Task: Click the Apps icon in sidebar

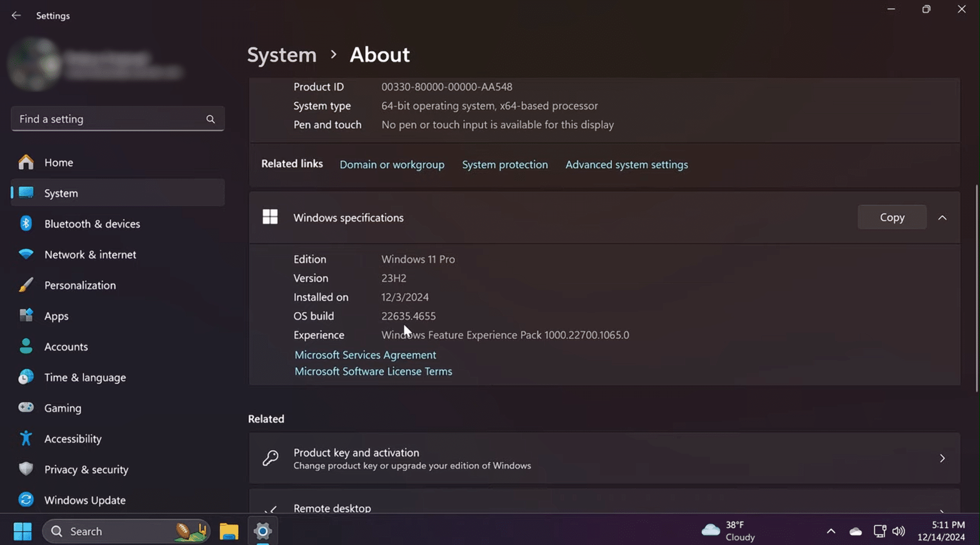Action: coord(26,316)
